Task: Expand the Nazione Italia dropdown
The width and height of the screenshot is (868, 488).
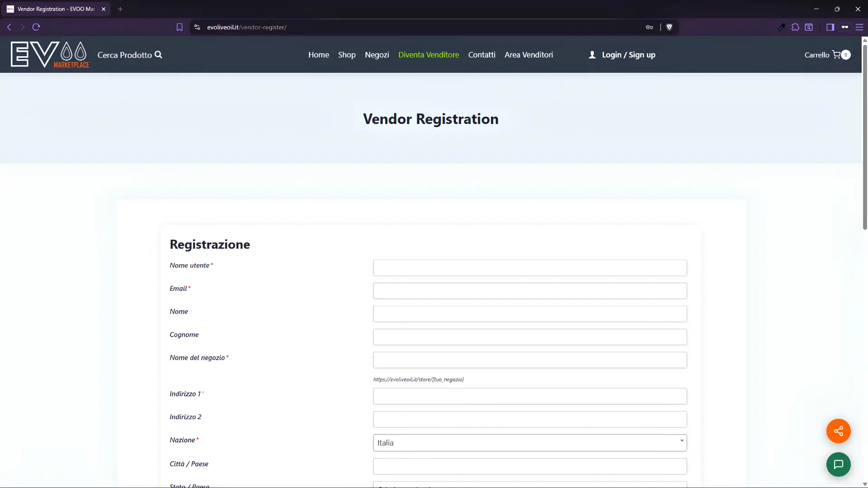Action: (x=530, y=443)
